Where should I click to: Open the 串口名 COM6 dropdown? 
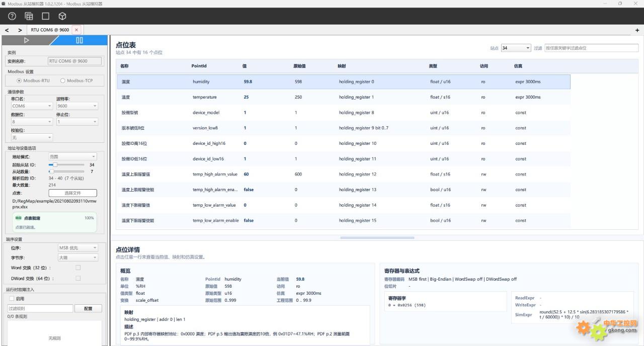pyautogui.click(x=32, y=106)
